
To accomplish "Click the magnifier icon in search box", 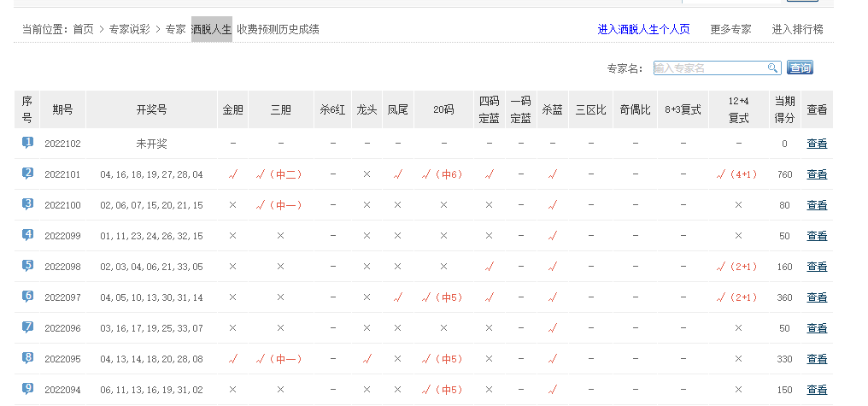I will pyautogui.click(x=772, y=68).
